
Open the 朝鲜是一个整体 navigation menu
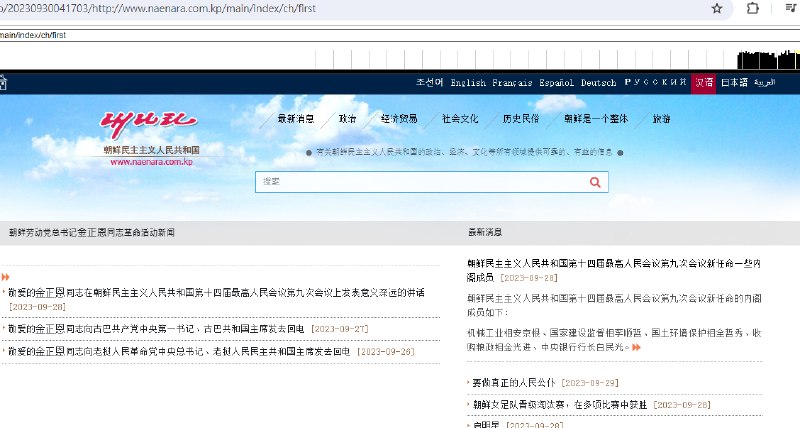click(x=596, y=119)
